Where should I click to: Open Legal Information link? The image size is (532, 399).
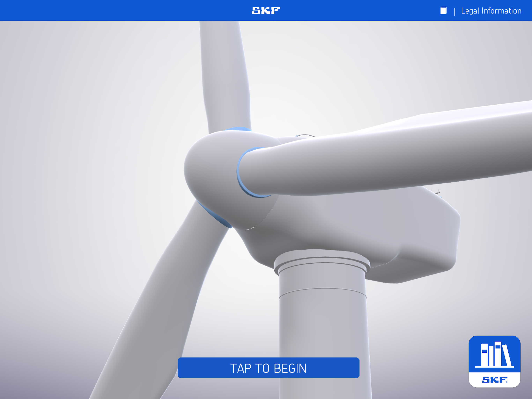pos(491,11)
